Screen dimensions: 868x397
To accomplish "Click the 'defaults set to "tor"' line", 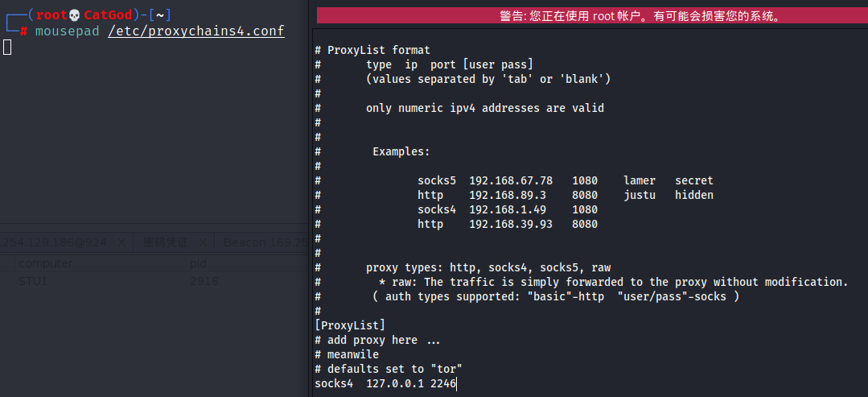I will [388, 369].
